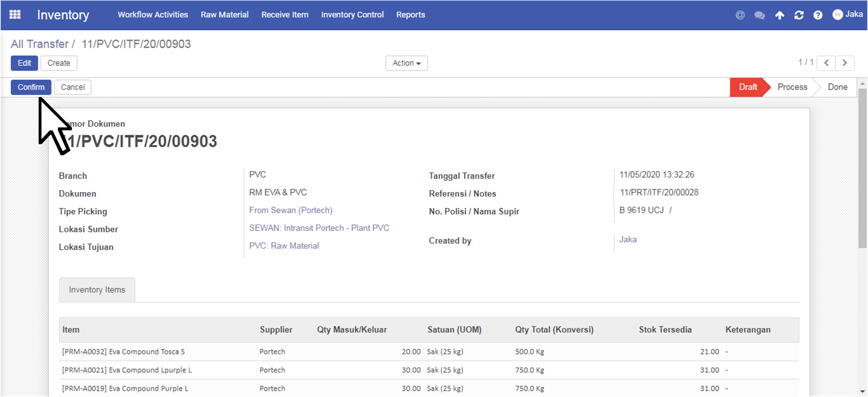
Task: Click the Confirm button
Action: [31, 87]
